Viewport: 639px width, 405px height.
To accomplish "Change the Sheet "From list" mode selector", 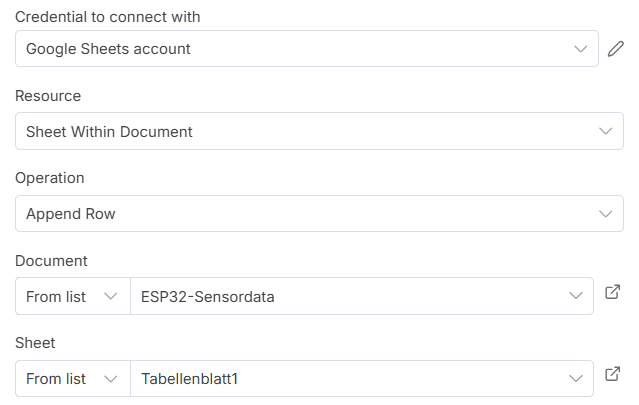I will point(72,379).
